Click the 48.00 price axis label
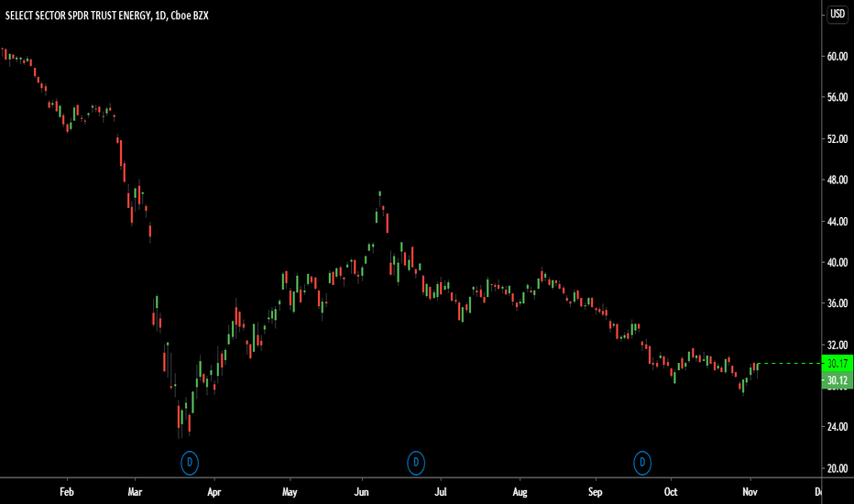 pos(838,180)
